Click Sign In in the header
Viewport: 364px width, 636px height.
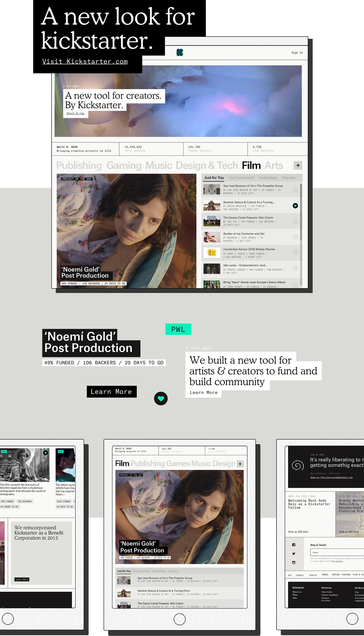pyautogui.click(x=297, y=53)
